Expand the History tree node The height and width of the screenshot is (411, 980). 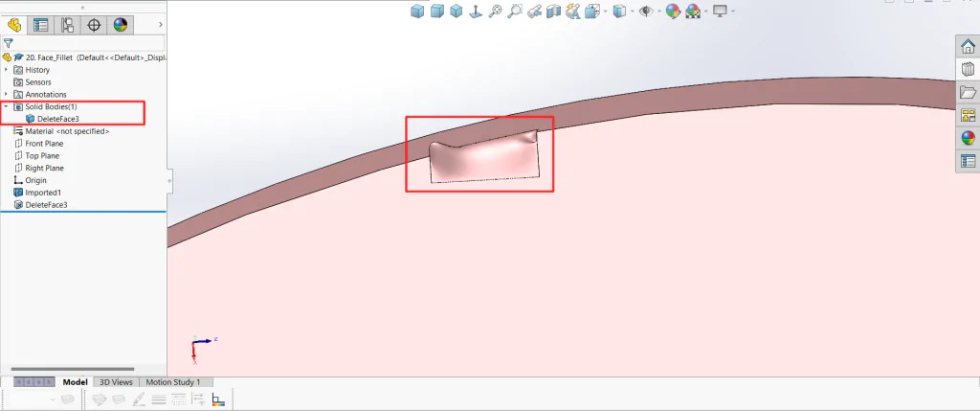[x=7, y=70]
